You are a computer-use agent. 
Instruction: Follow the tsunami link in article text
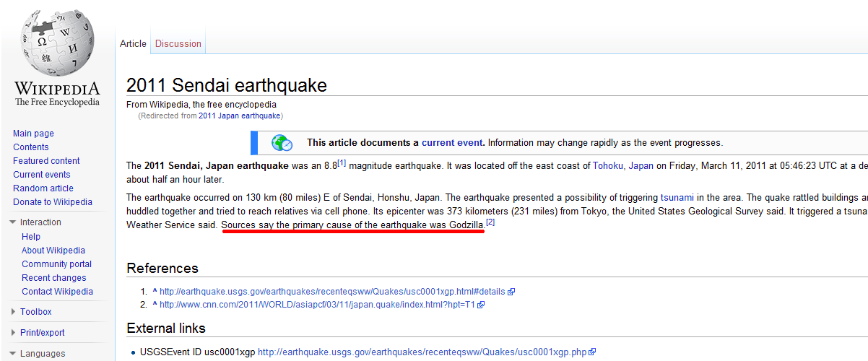(x=677, y=197)
